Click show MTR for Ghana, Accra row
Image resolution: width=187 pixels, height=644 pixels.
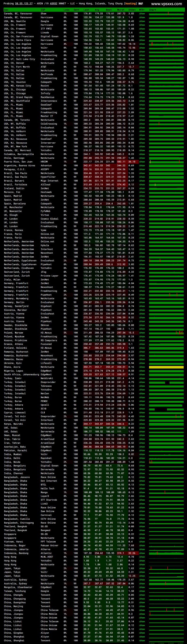[x=142, y=367]
